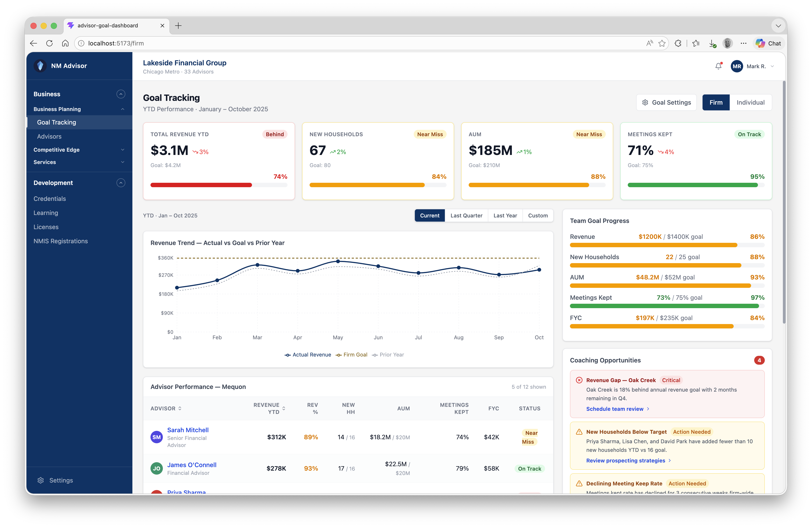Select the Last Quarter period
The width and height of the screenshot is (812, 528).
(466, 215)
